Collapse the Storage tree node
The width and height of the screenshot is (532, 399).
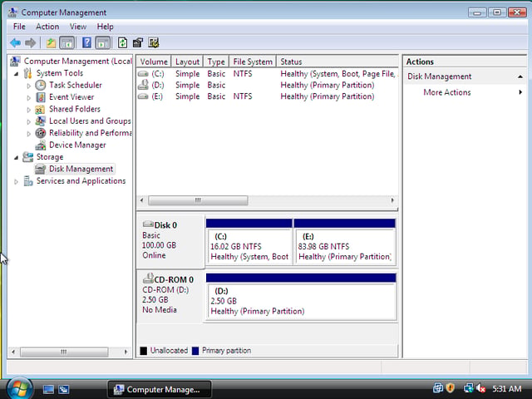point(16,157)
